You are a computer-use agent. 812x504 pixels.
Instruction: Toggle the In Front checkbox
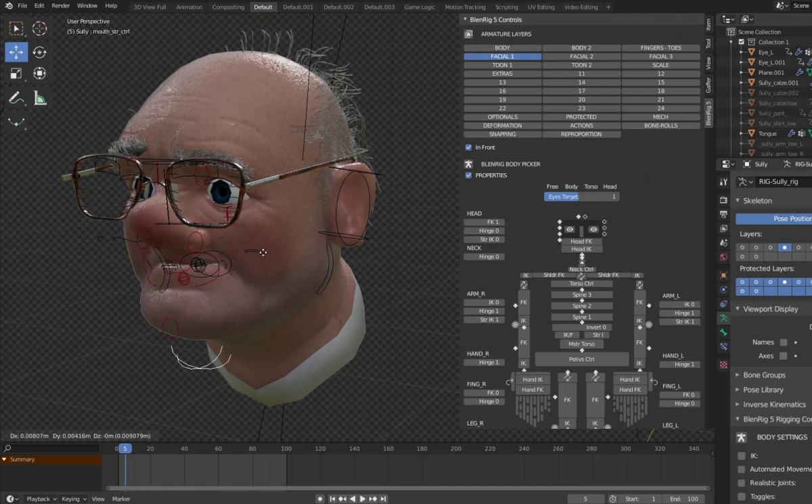(468, 147)
